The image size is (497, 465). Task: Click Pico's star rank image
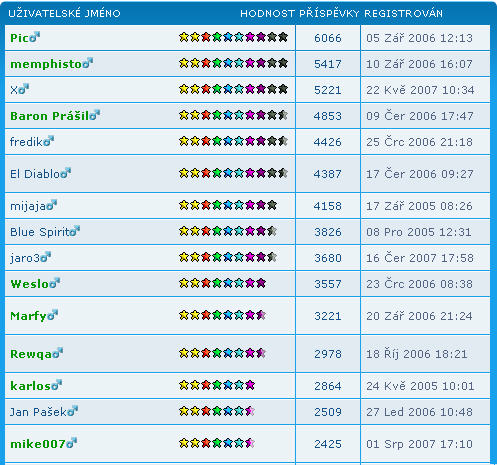pos(233,37)
